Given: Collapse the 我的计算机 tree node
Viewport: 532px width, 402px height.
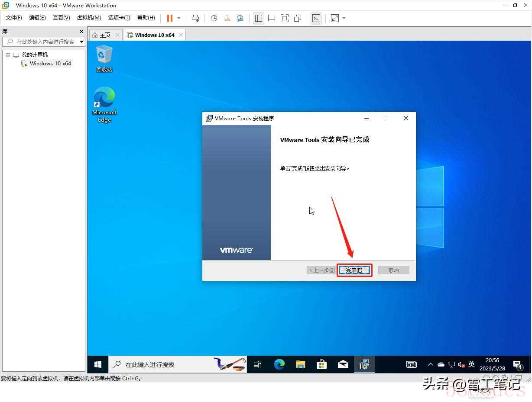Looking at the screenshot, I should click(8, 55).
